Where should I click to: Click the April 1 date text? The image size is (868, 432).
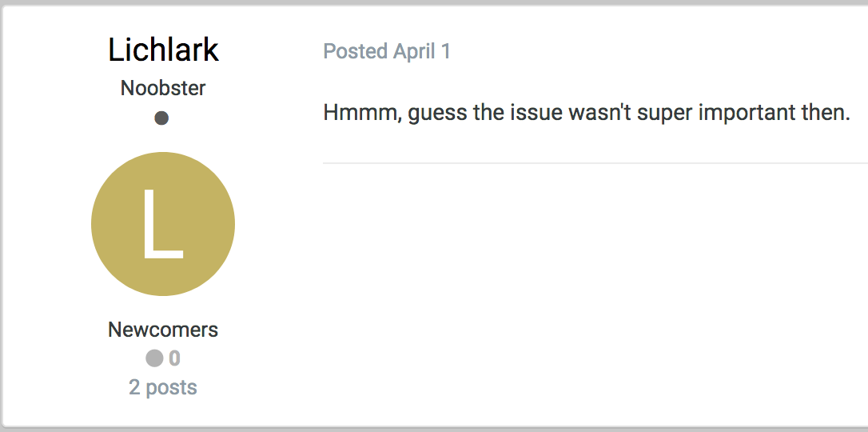422,51
